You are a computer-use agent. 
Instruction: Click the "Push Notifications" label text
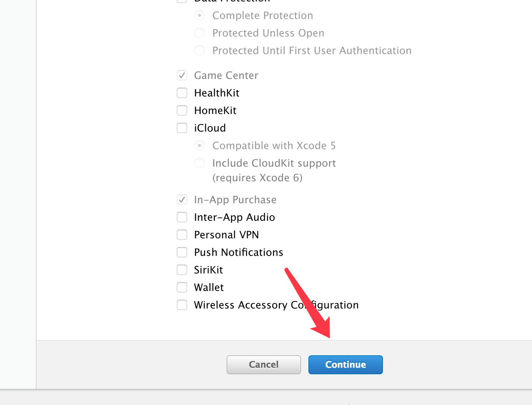(239, 253)
